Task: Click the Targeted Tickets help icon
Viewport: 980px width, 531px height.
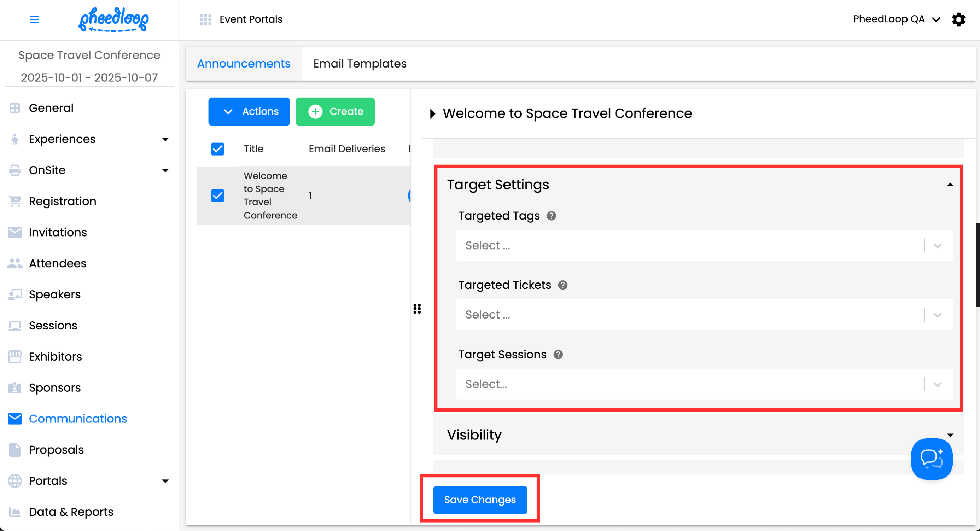Action: pos(563,285)
